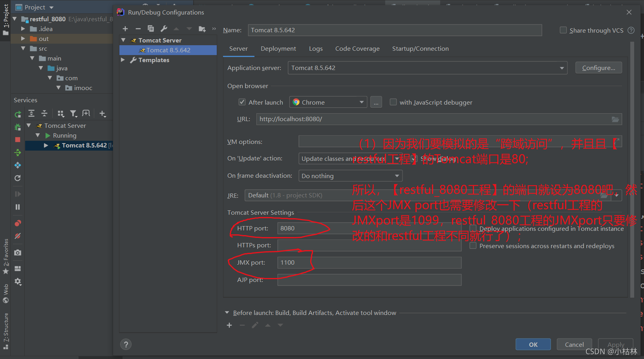Stop the running Tomcat server
The width and height of the screenshot is (644, 359).
point(18,140)
